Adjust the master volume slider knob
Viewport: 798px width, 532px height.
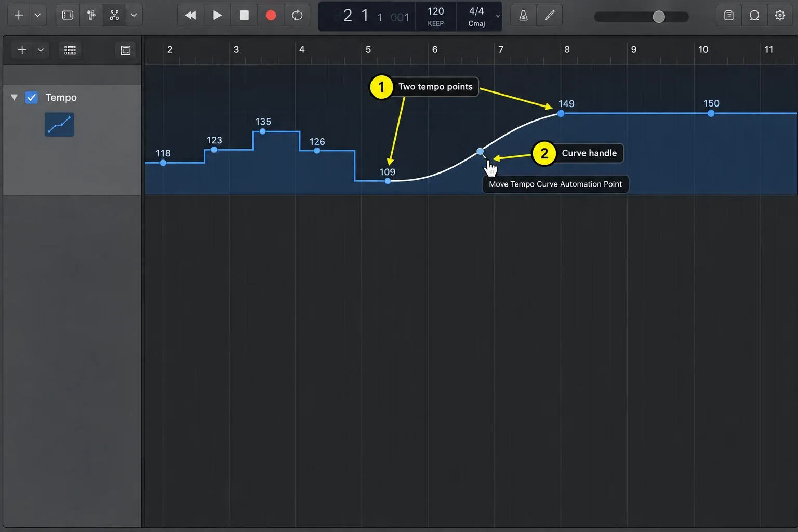pyautogui.click(x=659, y=17)
